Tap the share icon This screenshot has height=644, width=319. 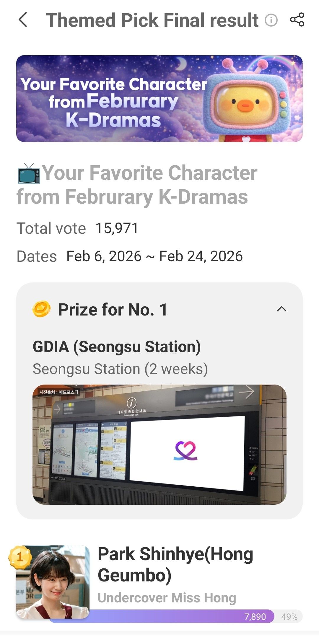(x=297, y=20)
